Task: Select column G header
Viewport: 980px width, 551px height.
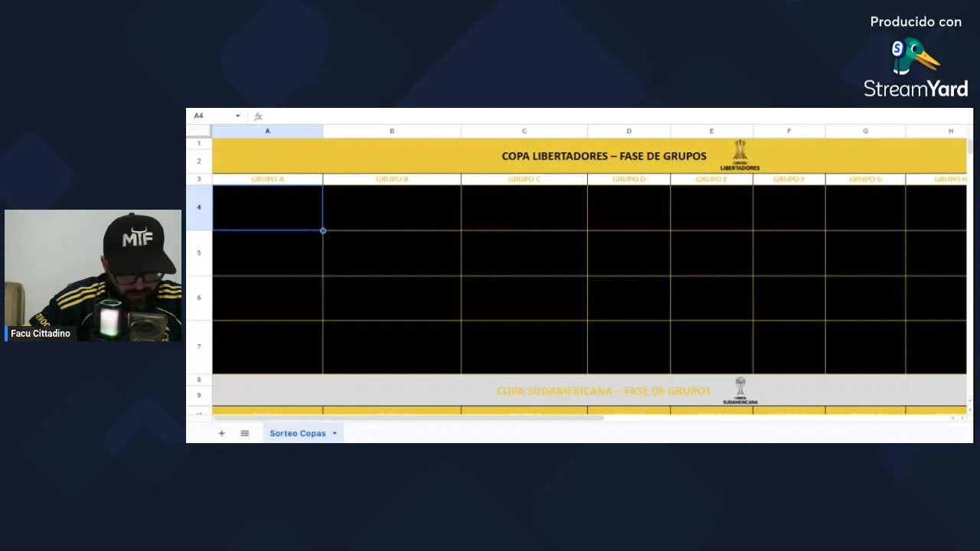Action: pos(865,131)
